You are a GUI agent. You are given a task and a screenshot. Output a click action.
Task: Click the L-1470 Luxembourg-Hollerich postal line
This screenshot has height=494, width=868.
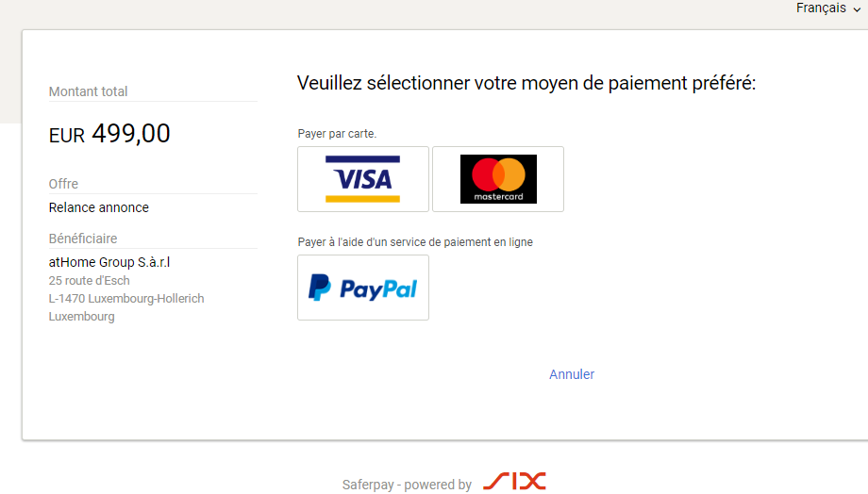click(x=126, y=299)
